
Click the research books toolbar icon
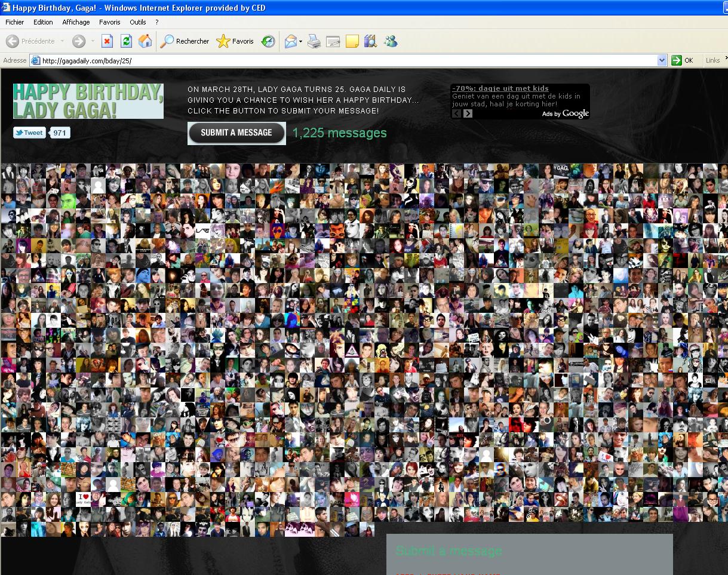[371, 41]
